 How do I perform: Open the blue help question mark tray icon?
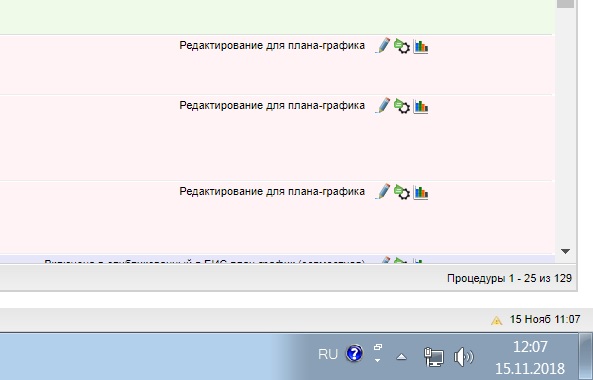[354, 354]
